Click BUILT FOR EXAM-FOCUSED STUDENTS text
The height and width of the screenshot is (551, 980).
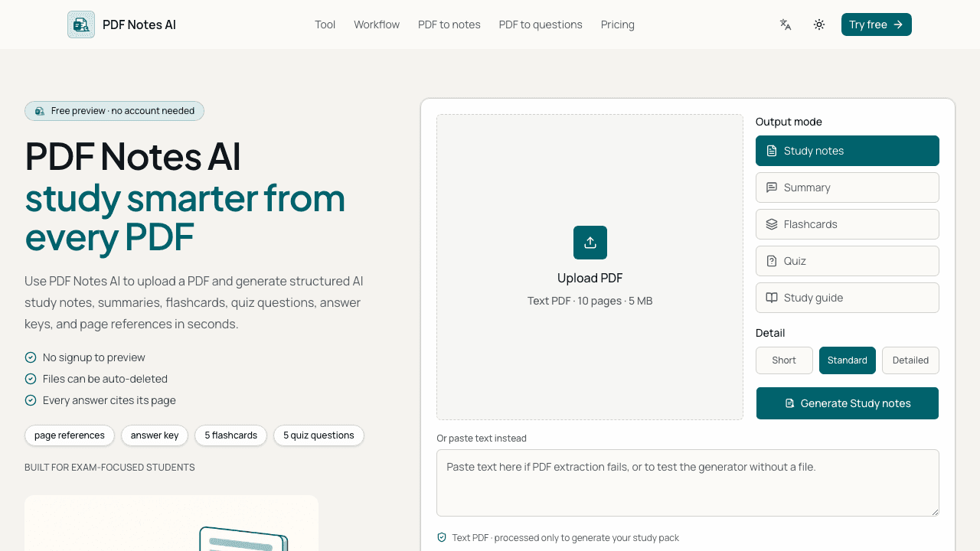pyautogui.click(x=109, y=468)
